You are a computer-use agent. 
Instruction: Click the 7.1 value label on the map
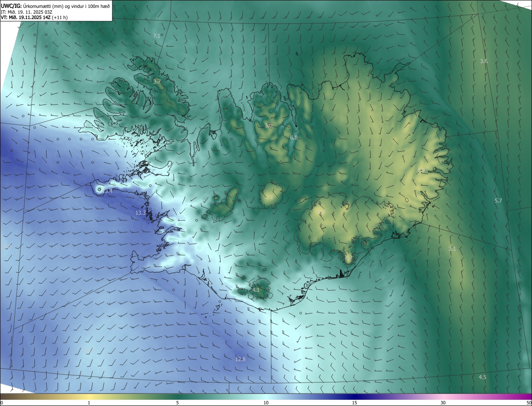click(x=157, y=36)
